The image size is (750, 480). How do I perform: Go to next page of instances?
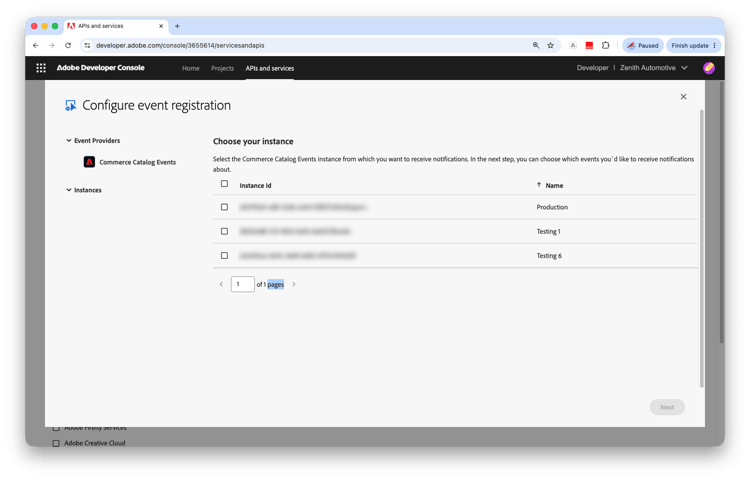294,284
